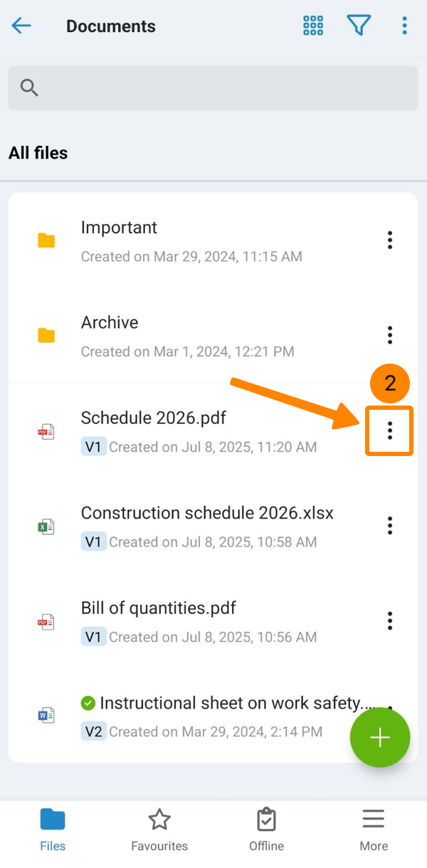
Task: Open the filter options
Action: [359, 26]
